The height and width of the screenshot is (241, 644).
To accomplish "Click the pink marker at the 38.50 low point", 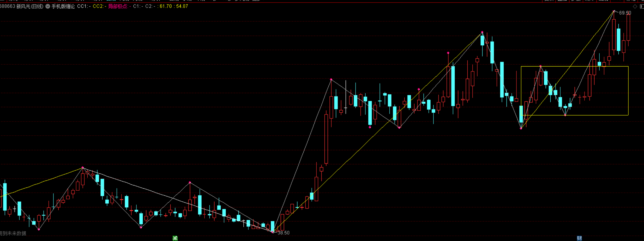I will pos(272,232).
